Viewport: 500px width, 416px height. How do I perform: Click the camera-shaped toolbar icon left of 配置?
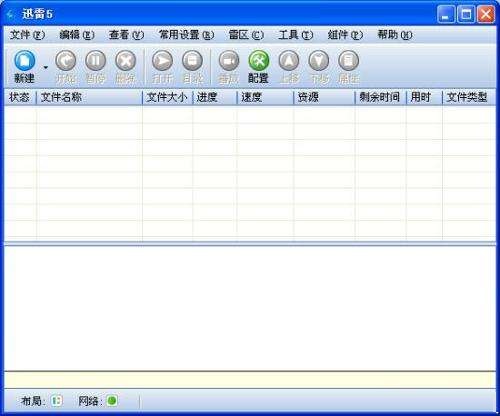[x=229, y=61]
